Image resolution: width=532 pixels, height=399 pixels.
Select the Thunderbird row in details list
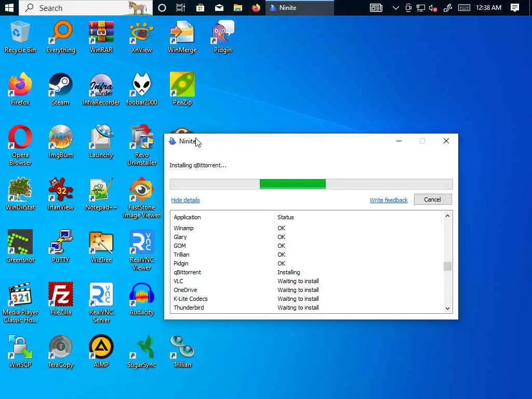(x=307, y=308)
